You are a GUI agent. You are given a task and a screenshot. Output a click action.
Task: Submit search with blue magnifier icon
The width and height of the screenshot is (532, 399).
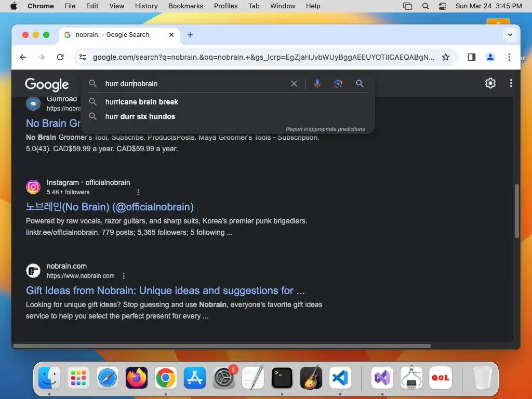pos(360,84)
